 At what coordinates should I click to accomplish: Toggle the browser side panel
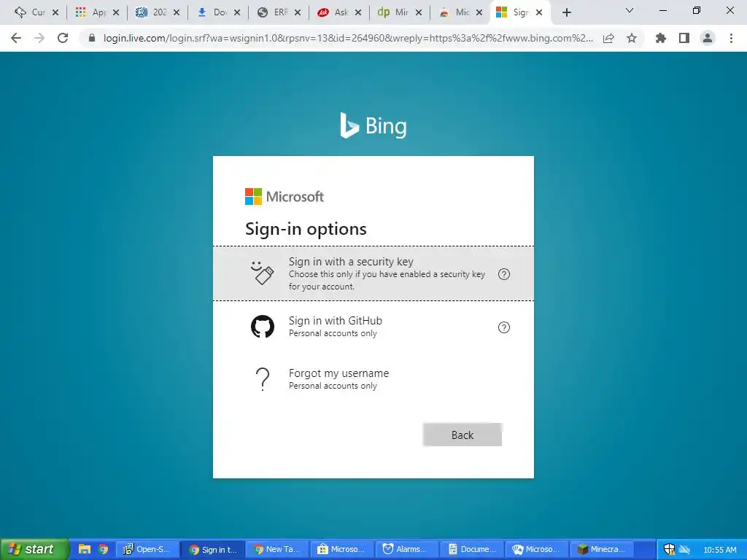click(684, 38)
